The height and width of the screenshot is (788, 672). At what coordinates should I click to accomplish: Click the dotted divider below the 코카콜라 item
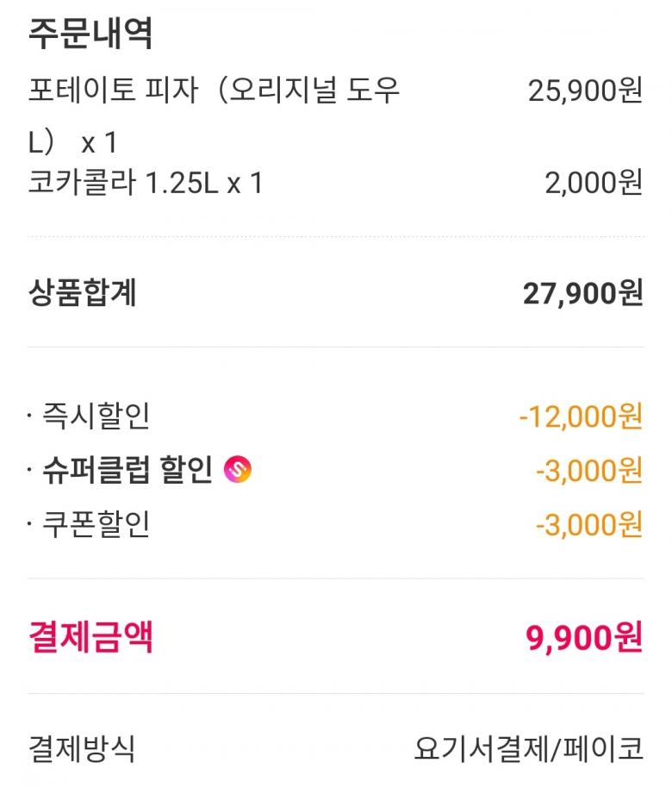336,235
